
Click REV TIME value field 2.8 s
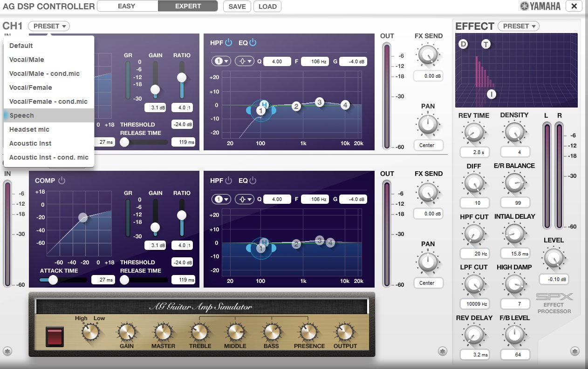(x=474, y=152)
